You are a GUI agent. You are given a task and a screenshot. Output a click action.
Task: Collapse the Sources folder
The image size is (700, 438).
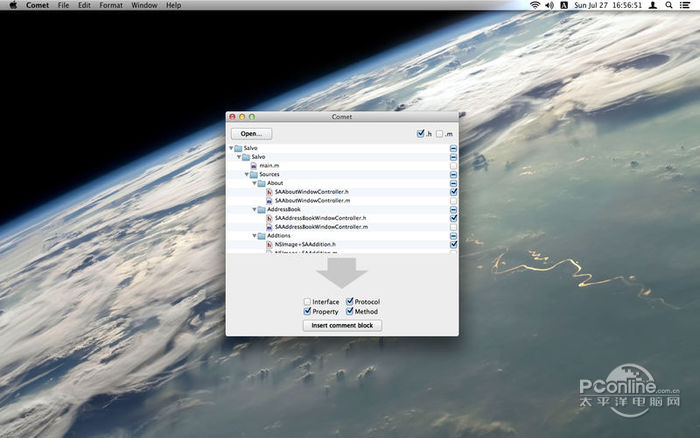coord(248,174)
